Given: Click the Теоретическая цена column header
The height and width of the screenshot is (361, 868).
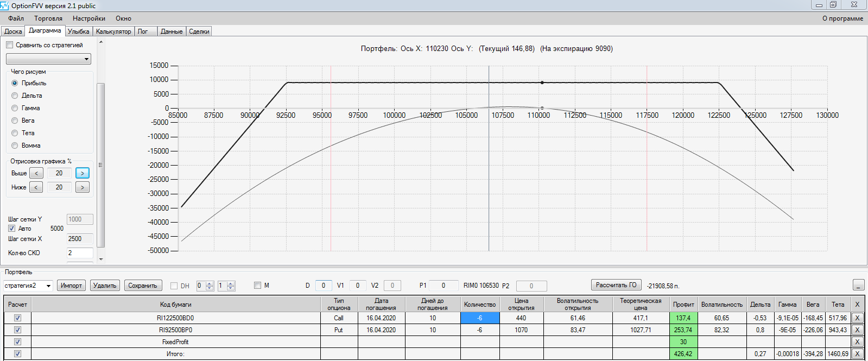Looking at the screenshot, I should tap(641, 305).
